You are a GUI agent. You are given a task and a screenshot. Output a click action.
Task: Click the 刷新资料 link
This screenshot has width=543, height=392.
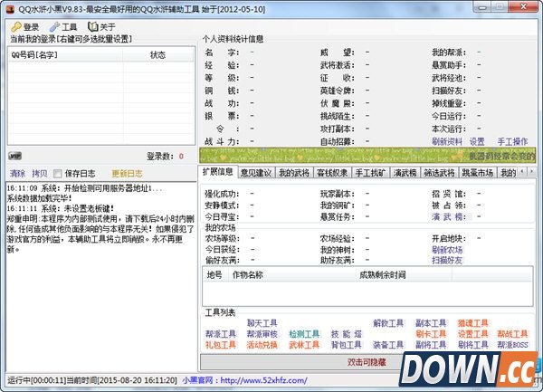(447, 141)
